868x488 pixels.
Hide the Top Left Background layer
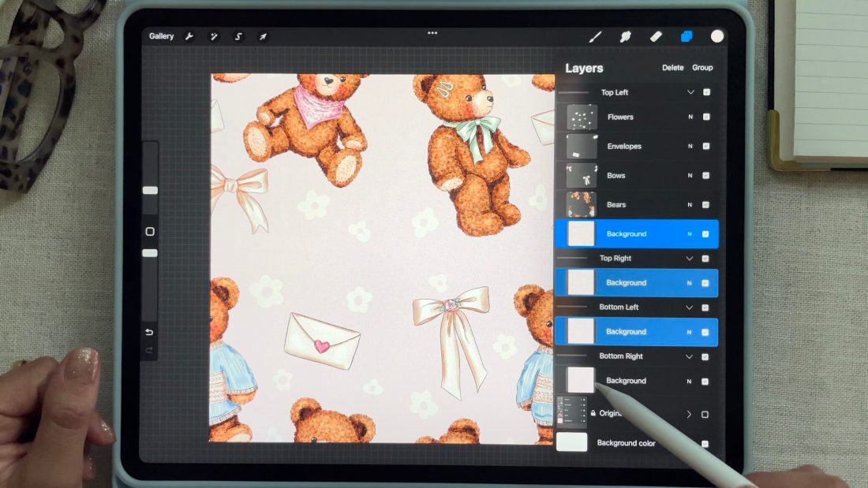705,234
